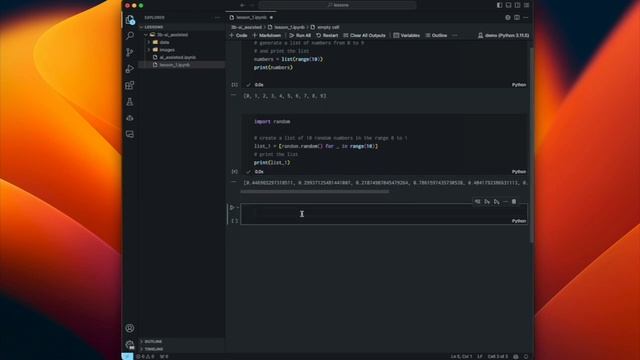Select lesson_1.ipynb in the explorer tree
Viewport: 640px width, 360px height.
175,65
